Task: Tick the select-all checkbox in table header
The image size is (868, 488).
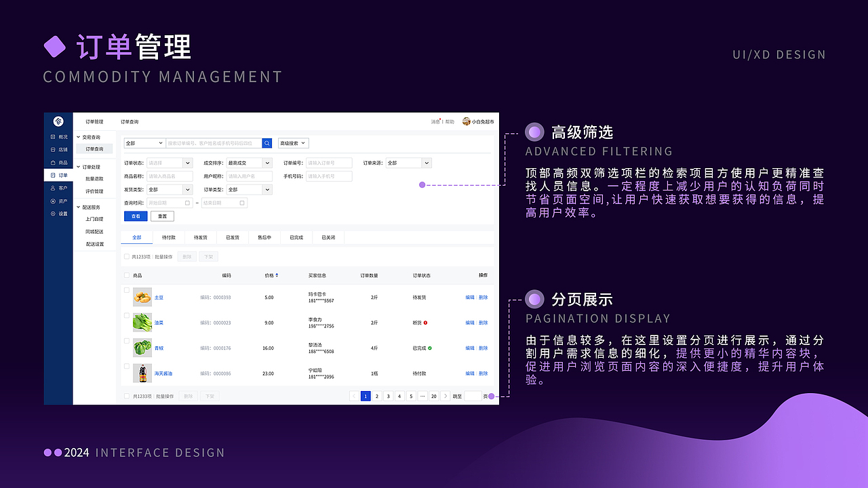Action: [127, 275]
